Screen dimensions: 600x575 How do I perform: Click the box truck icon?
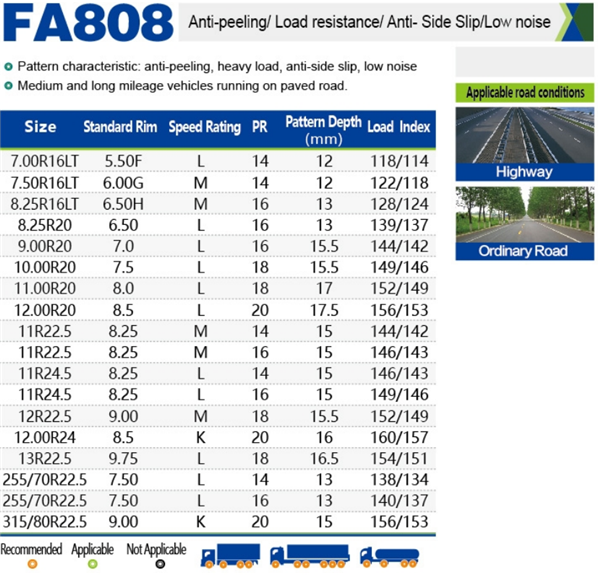(x=230, y=555)
